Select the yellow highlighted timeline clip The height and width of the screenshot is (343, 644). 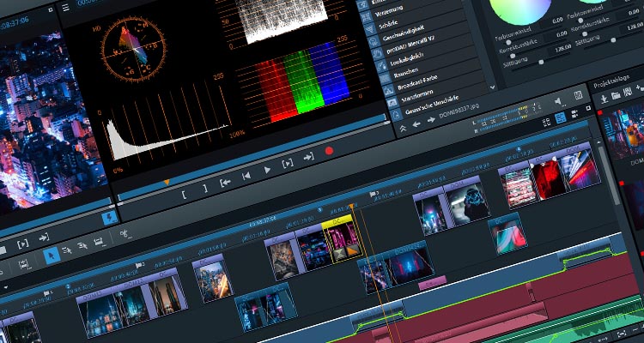point(342,238)
